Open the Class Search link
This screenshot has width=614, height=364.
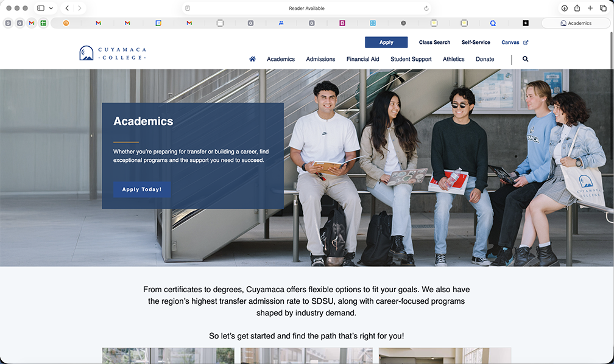click(434, 42)
